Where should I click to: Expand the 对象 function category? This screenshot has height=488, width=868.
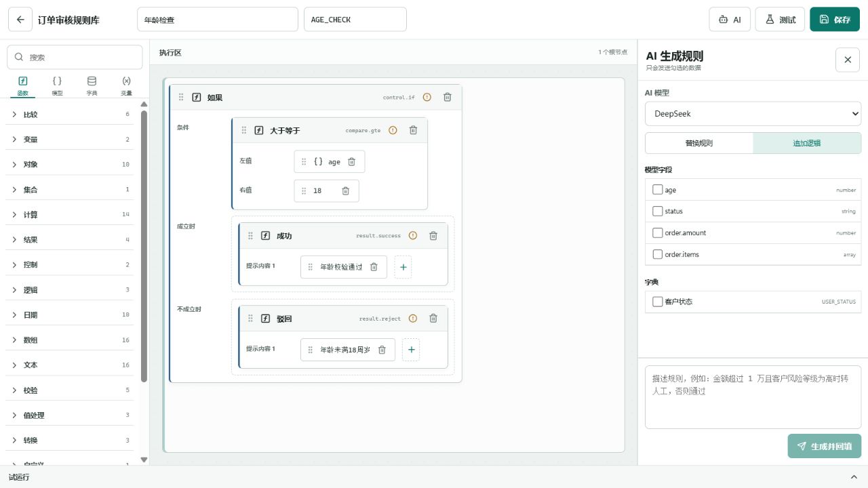click(71, 165)
